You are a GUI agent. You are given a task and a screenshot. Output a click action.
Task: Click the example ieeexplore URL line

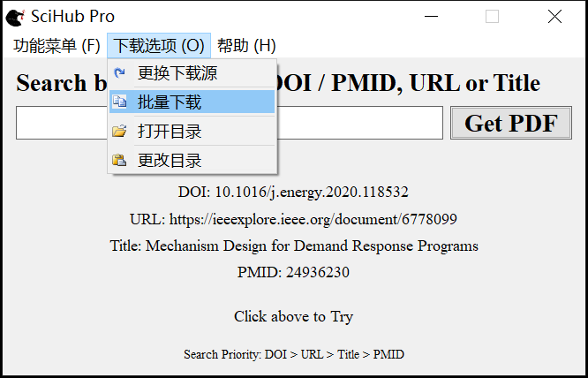(x=293, y=219)
